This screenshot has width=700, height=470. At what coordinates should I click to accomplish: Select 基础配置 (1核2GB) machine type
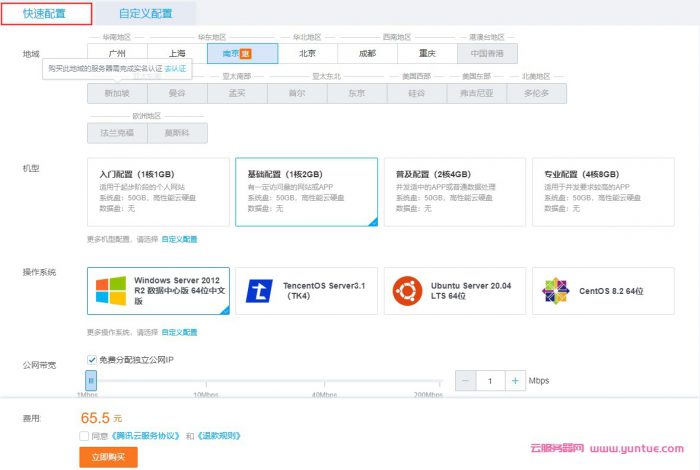coord(306,192)
